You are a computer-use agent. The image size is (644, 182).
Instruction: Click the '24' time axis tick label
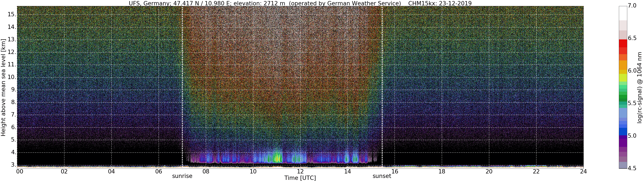point(583,171)
